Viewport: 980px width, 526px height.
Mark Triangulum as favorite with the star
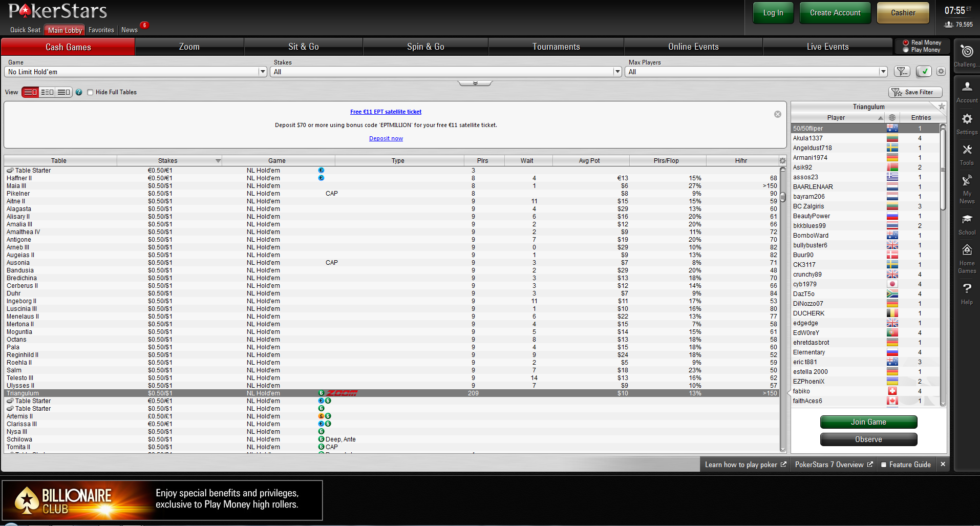pyautogui.click(x=942, y=107)
